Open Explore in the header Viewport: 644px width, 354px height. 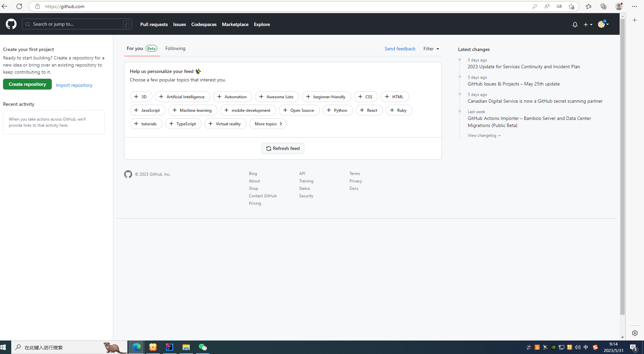tap(262, 24)
